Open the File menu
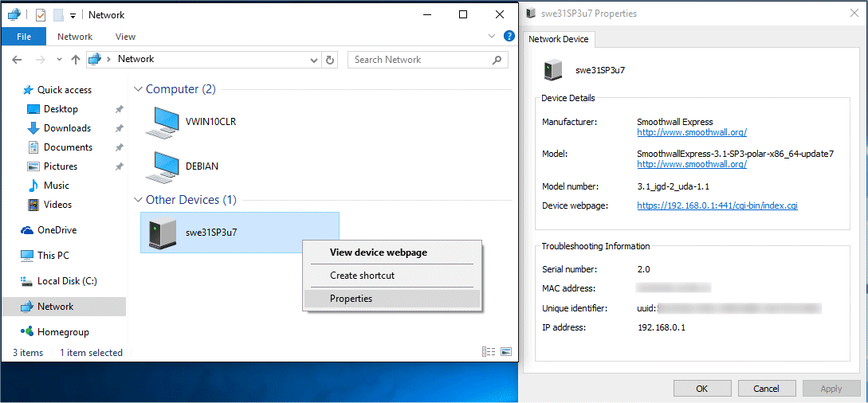The width and height of the screenshot is (868, 403). tap(24, 37)
